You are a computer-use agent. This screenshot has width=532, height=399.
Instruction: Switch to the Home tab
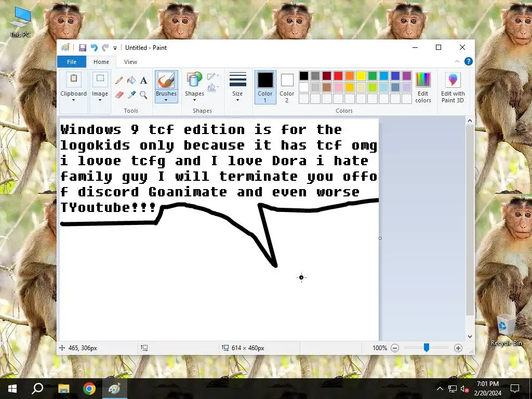click(x=101, y=62)
